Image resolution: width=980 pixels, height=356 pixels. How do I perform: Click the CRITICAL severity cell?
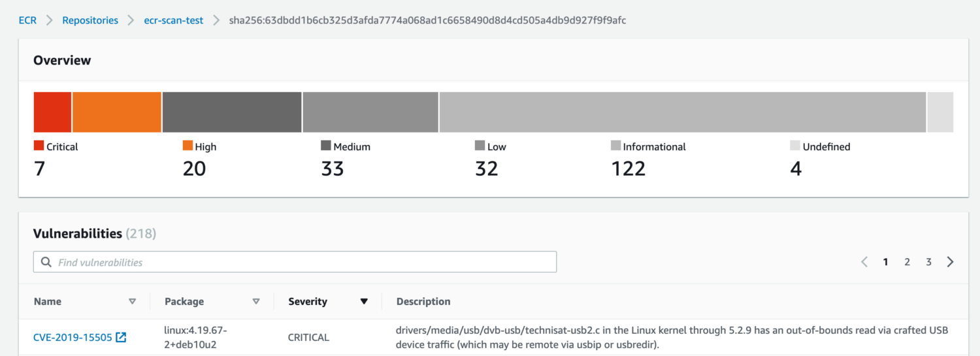coord(308,338)
